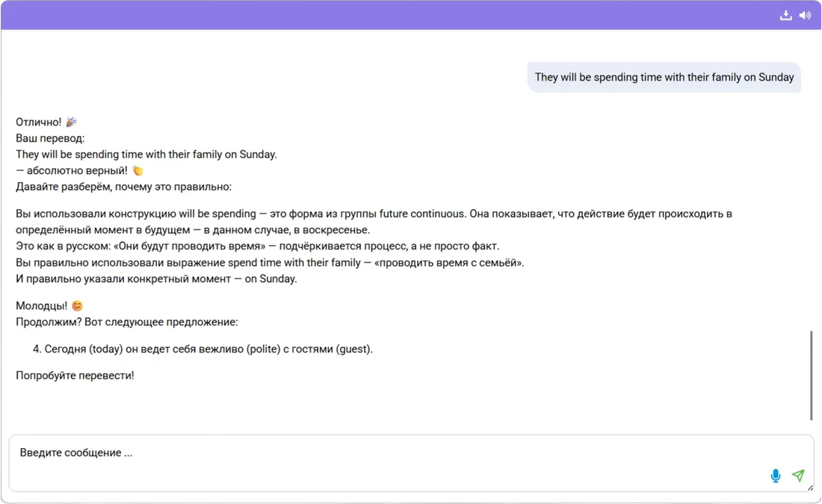Click the clapping hands emoji after верный
Viewport: 822px width, 504px height.
click(137, 170)
